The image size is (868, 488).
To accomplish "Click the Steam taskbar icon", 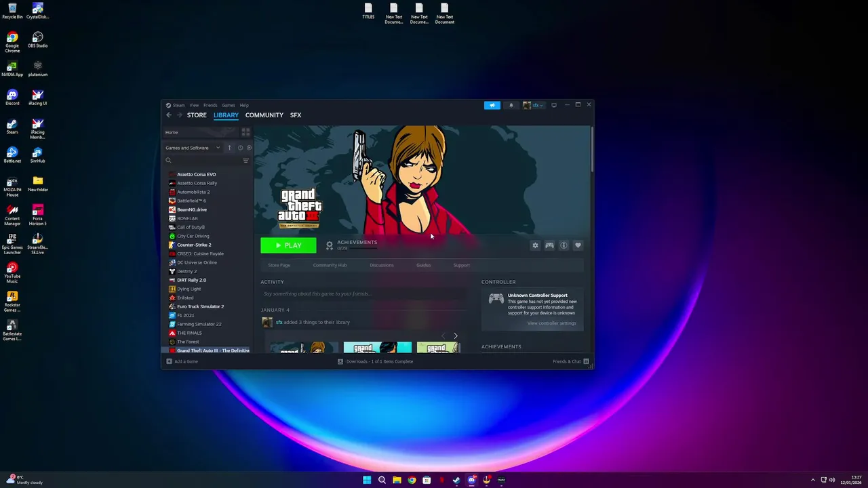I will [x=456, y=480].
